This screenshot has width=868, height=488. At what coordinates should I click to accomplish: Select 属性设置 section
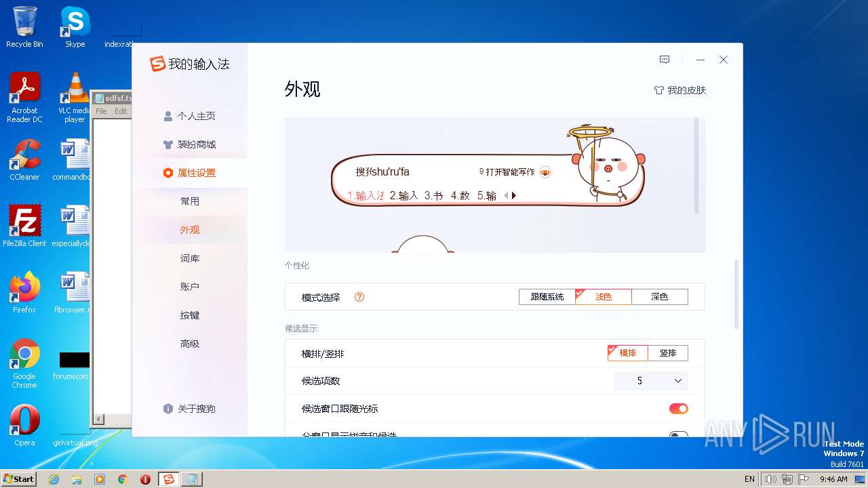coord(190,173)
